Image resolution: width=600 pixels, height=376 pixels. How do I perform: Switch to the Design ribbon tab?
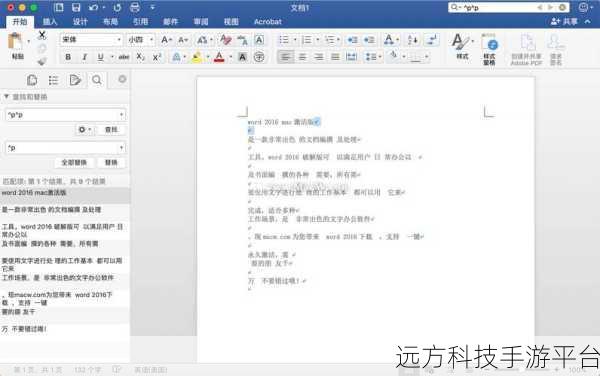(80, 22)
